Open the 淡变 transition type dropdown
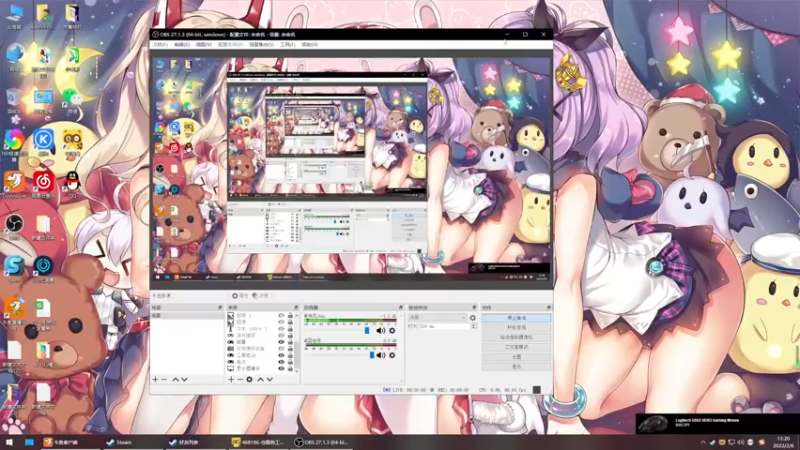The height and width of the screenshot is (450, 800). click(437, 318)
